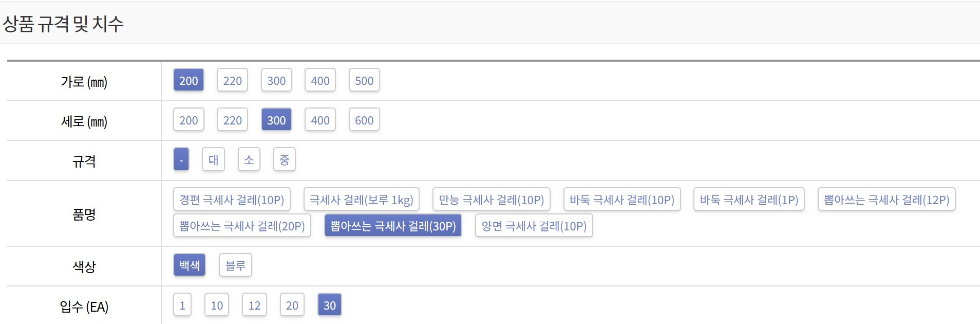This screenshot has height=324, width=980.
Task: Select 뽑아쓰는 극세사 걸레(12P) option
Action: pos(887,200)
